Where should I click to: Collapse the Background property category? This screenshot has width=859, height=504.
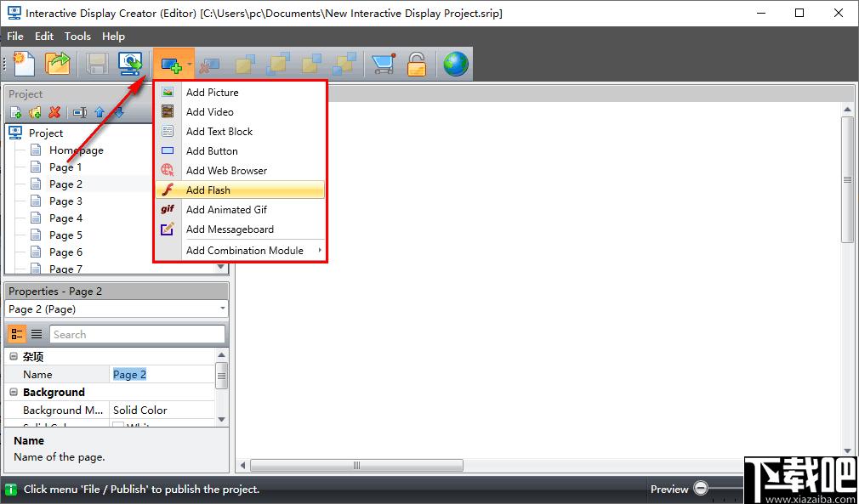pos(14,393)
